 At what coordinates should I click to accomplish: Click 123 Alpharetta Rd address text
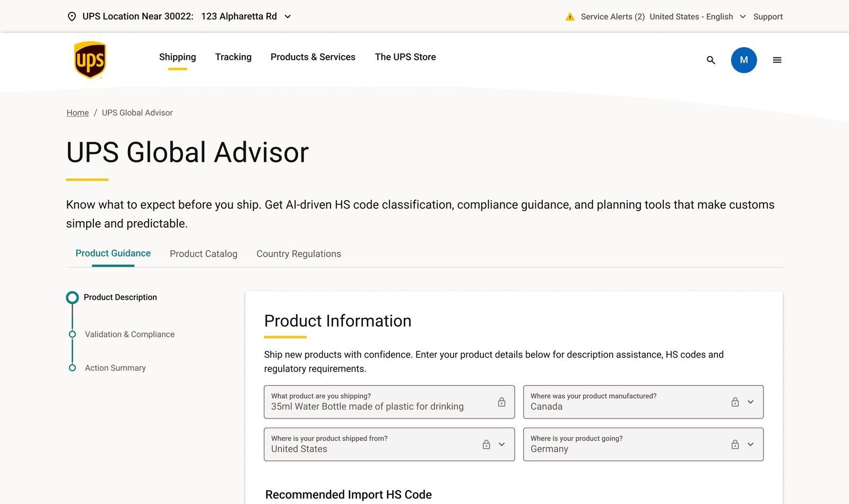(x=239, y=16)
